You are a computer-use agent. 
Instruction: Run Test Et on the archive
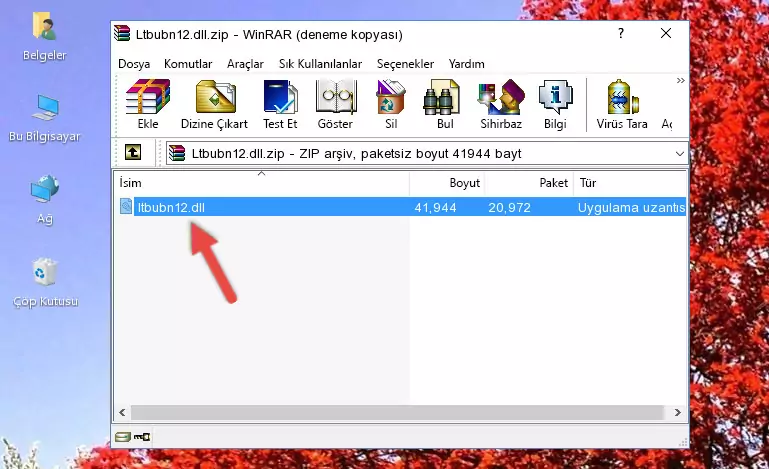(280, 104)
